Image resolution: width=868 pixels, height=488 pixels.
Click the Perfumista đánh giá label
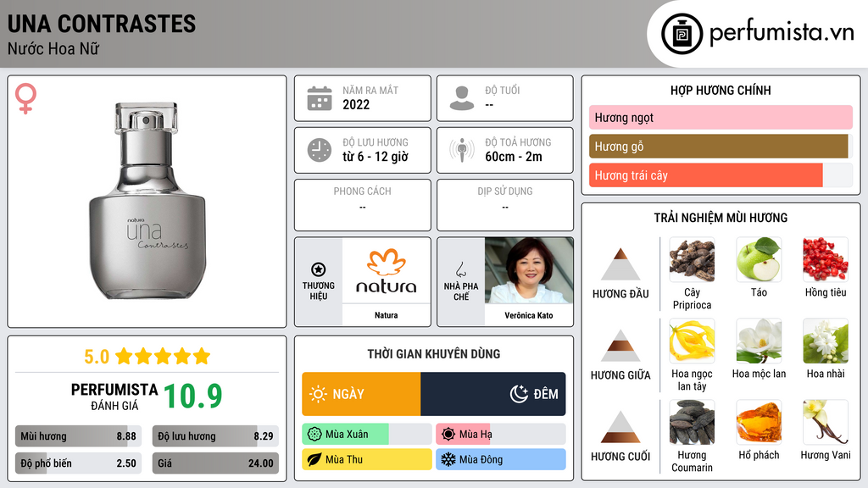point(114,396)
